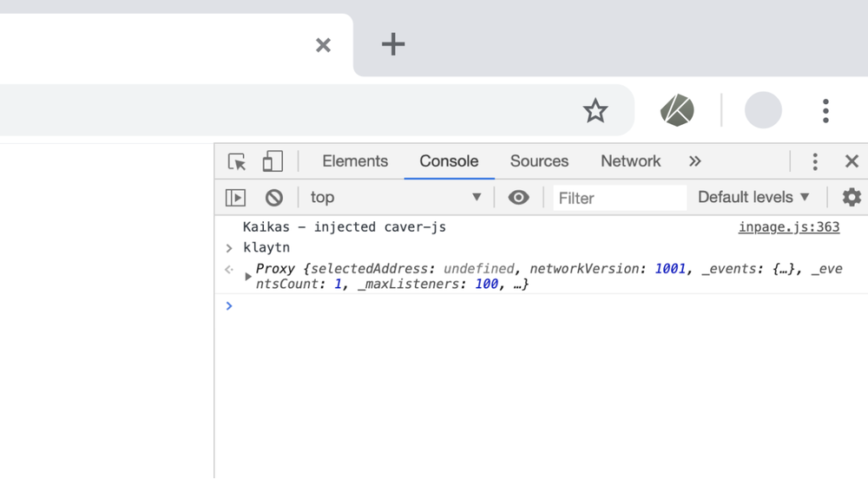Activate the inspect element picker
This screenshot has height=485, width=868.
coord(237,161)
